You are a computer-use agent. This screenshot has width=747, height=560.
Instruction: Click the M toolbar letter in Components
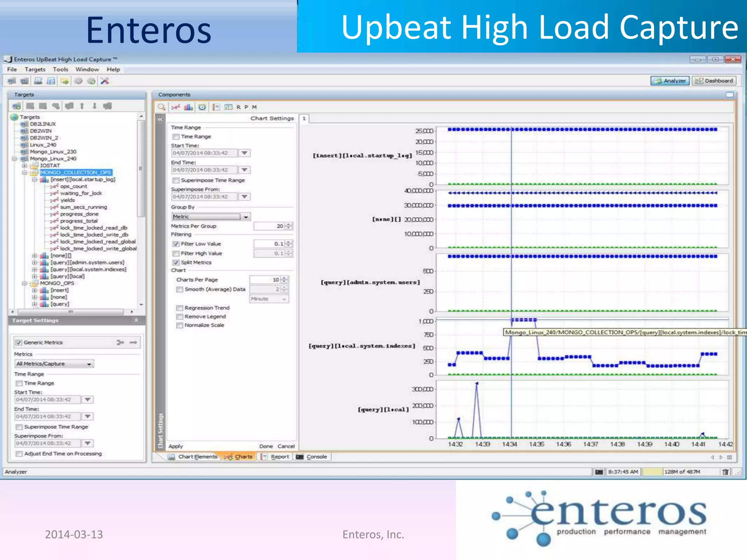255,107
